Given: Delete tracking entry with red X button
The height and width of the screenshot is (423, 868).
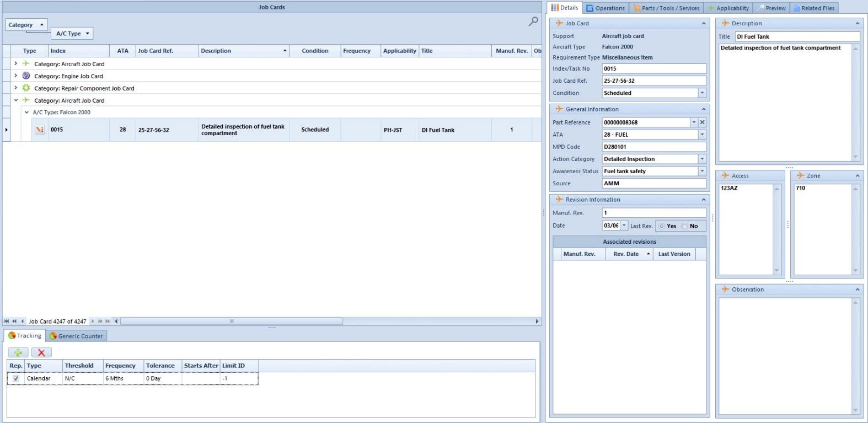Looking at the screenshot, I should tap(41, 352).
